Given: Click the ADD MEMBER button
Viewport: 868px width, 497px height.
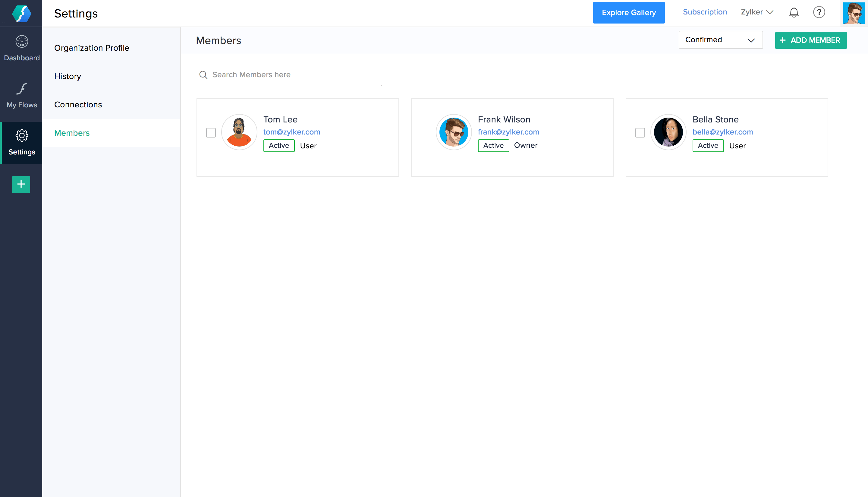Looking at the screenshot, I should pos(810,40).
